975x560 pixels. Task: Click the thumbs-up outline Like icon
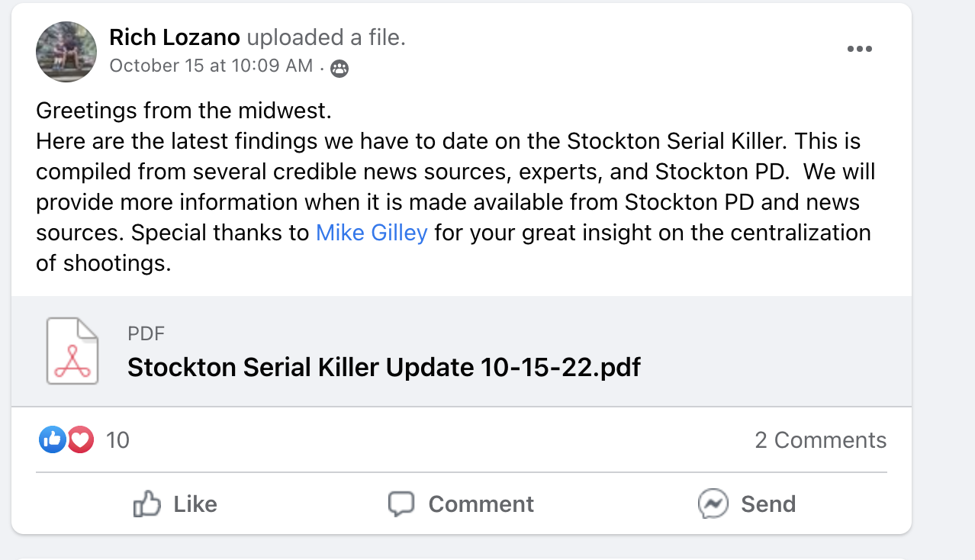point(147,504)
